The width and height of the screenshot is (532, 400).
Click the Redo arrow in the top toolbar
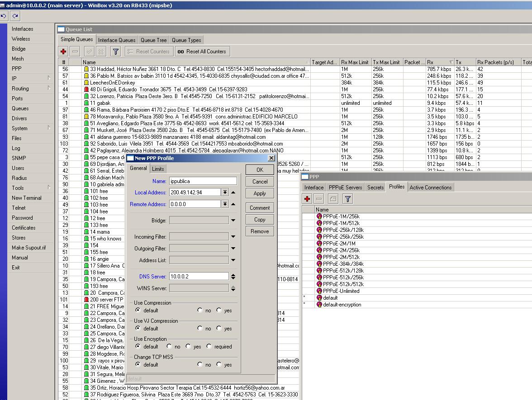pyautogui.click(x=15, y=16)
